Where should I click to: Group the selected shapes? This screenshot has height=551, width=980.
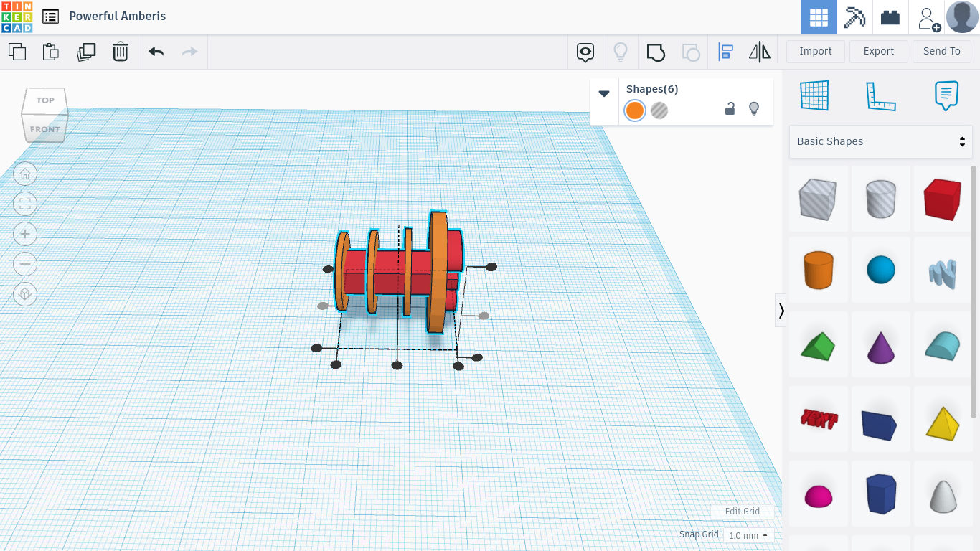pyautogui.click(x=656, y=52)
